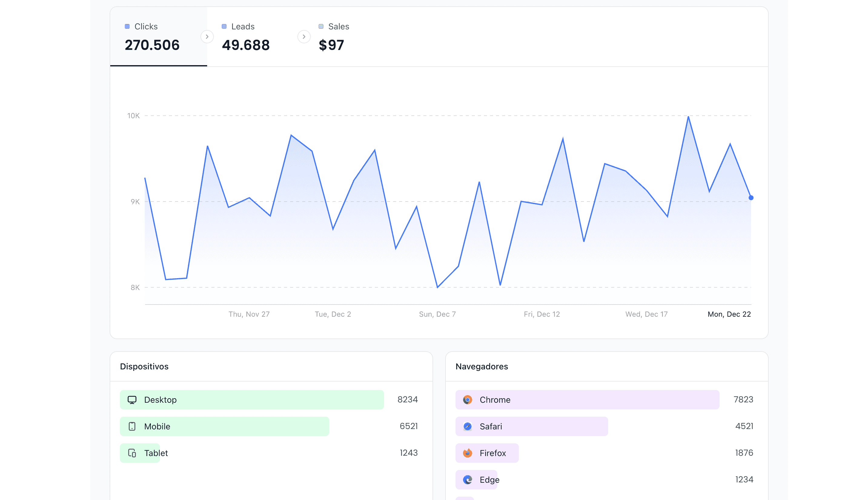Click the Navegadores panel heading

click(482, 366)
